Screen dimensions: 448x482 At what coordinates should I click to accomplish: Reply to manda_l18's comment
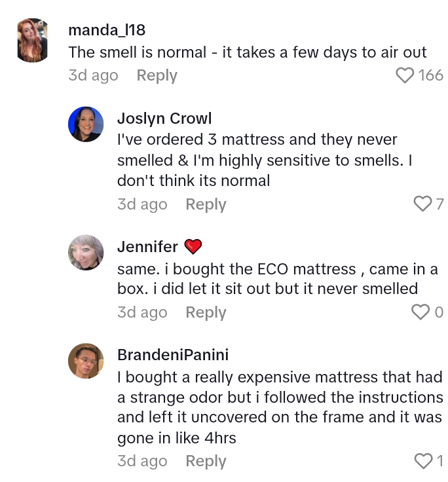pos(157,75)
